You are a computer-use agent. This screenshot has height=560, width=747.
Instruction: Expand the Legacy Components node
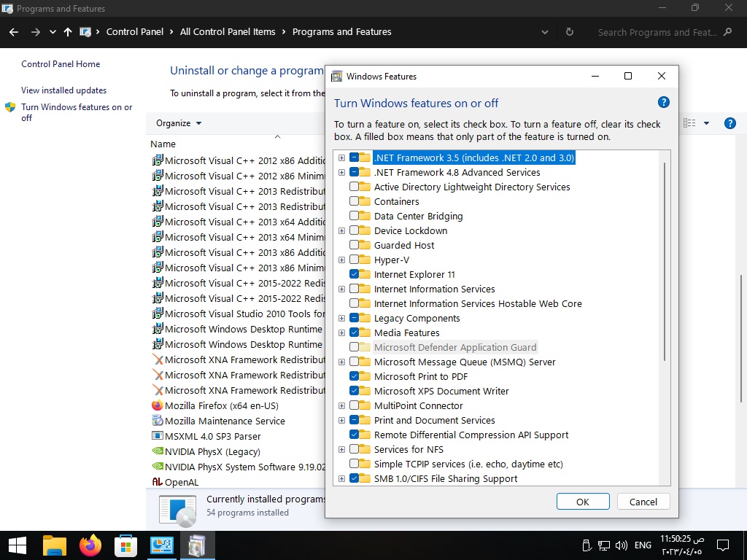tap(341, 318)
